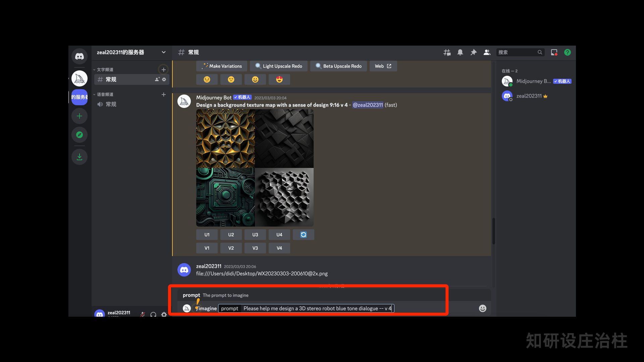Click the Download apps icon
This screenshot has width=644, height=362.
coord(79,157)
